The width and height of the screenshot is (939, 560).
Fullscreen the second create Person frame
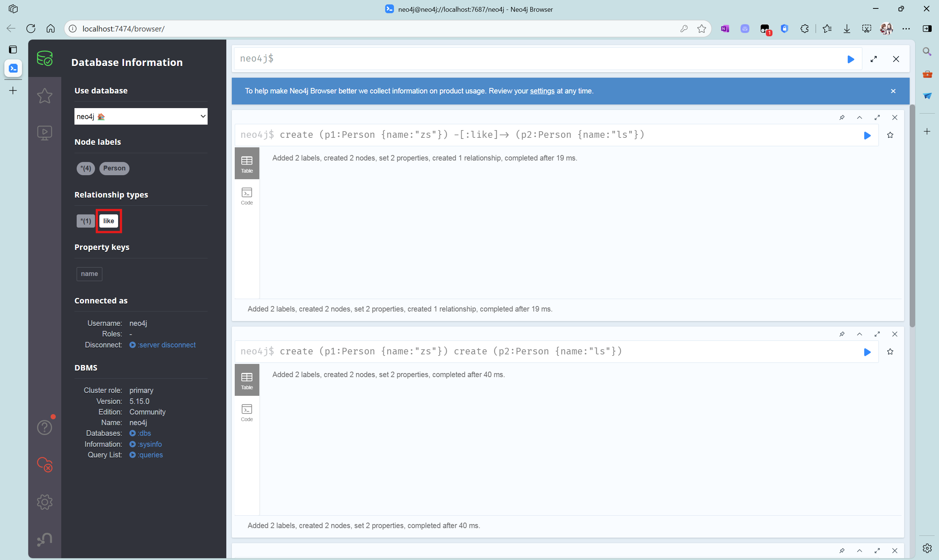pos(877,334)
